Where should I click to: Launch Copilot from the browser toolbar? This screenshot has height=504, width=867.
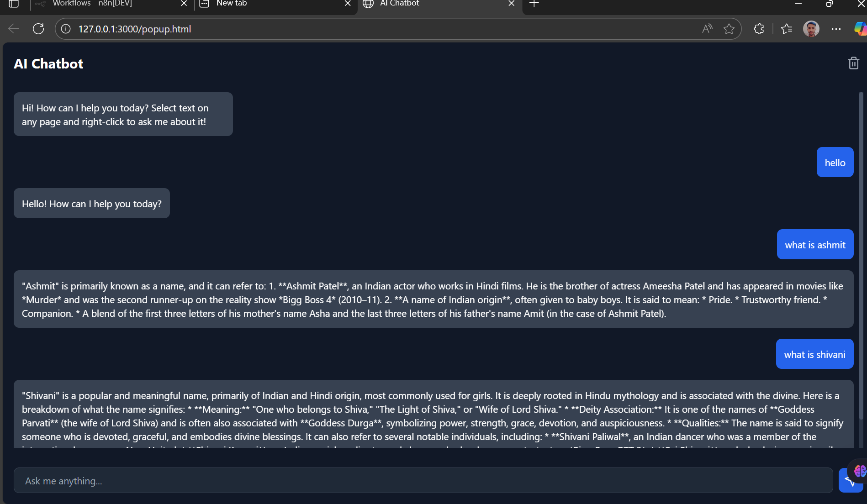click(861, 28)
